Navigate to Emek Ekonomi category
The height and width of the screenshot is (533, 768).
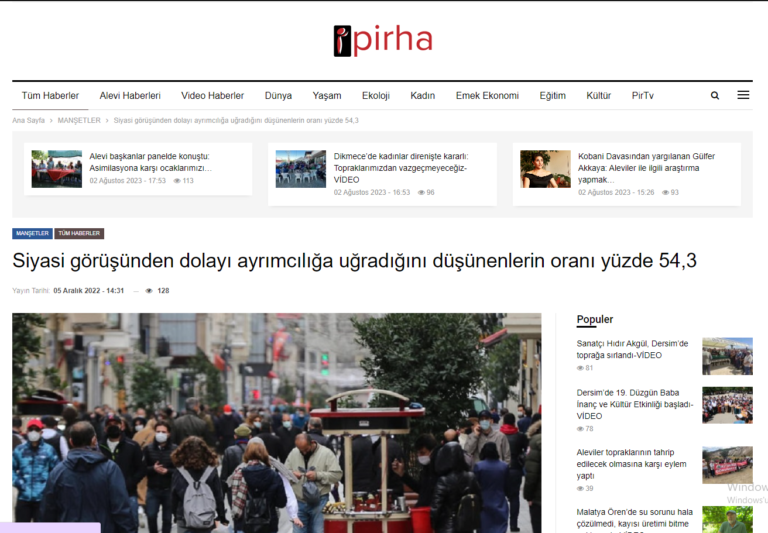point(487,96)
